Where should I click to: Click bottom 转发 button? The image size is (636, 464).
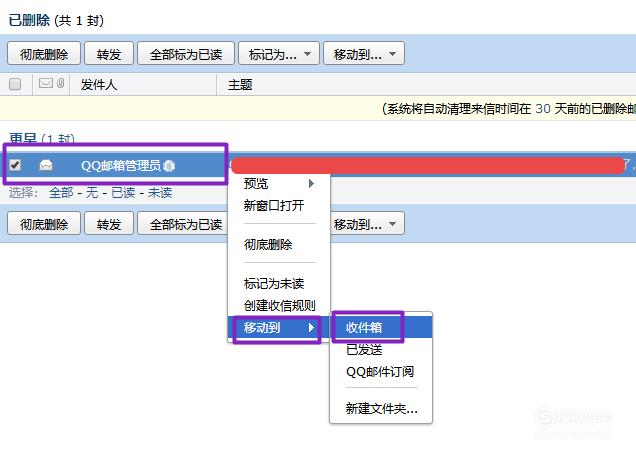(109, 223)
